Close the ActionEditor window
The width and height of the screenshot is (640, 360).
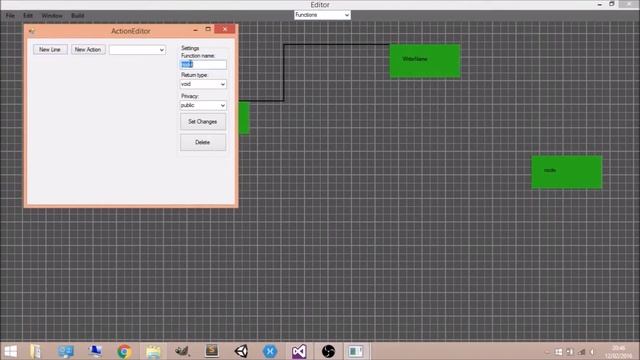[224, 29]
